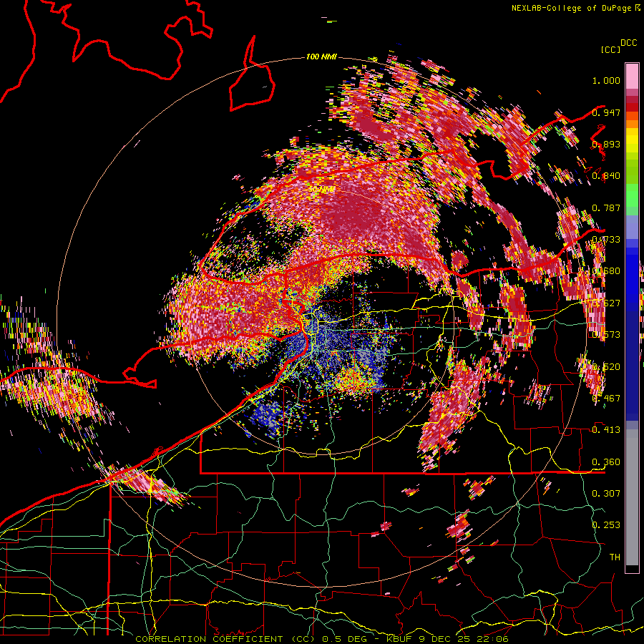Viewport: 644px width, 644px height.
Task: Select the 0.840 scale value
Action: click(x=606, y=176)
